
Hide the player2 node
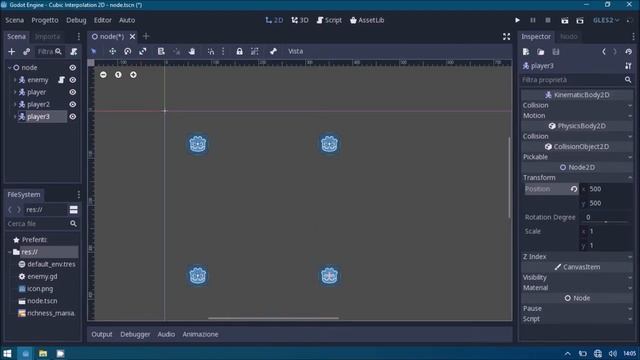click(x=73, y=104)
